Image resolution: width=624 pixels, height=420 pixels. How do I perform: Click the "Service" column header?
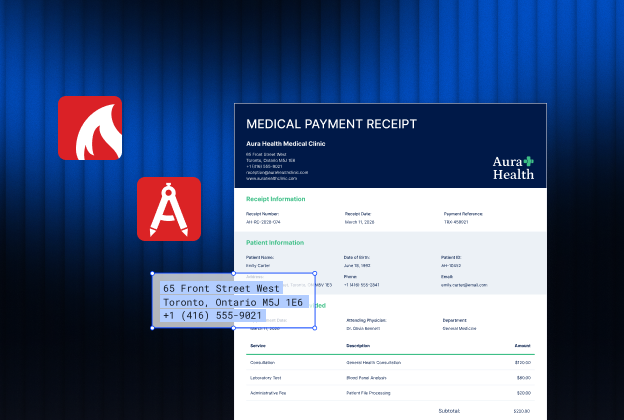tap(258, 346)
